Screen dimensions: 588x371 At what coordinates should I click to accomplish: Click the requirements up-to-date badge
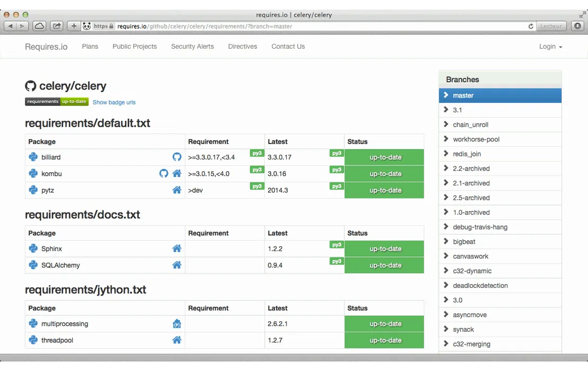(57, 102)
